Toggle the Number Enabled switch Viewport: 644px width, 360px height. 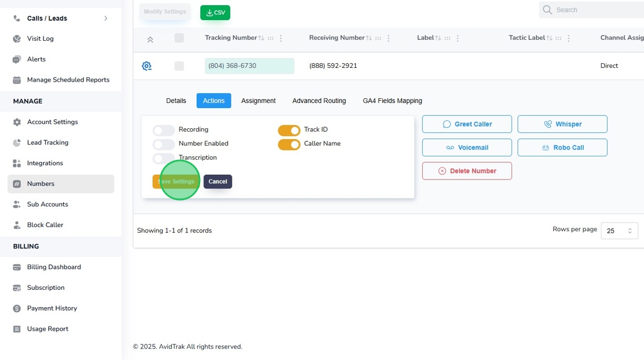163,144
